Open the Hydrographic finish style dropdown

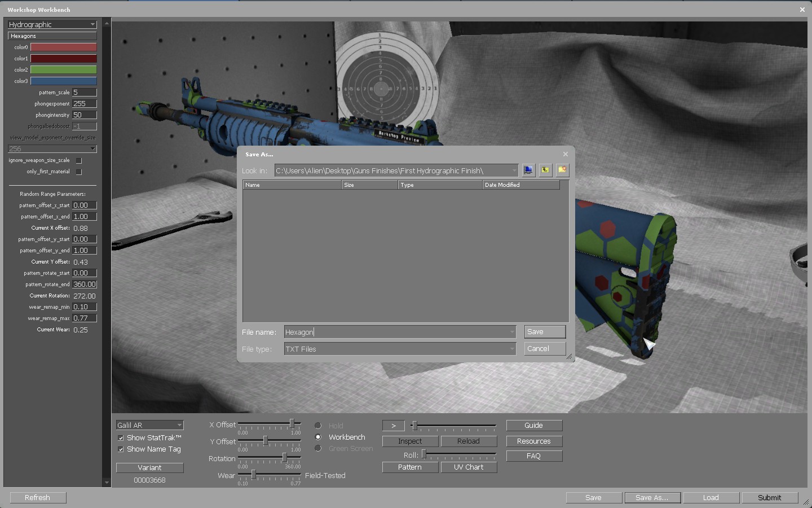click(x=52, y=24)
